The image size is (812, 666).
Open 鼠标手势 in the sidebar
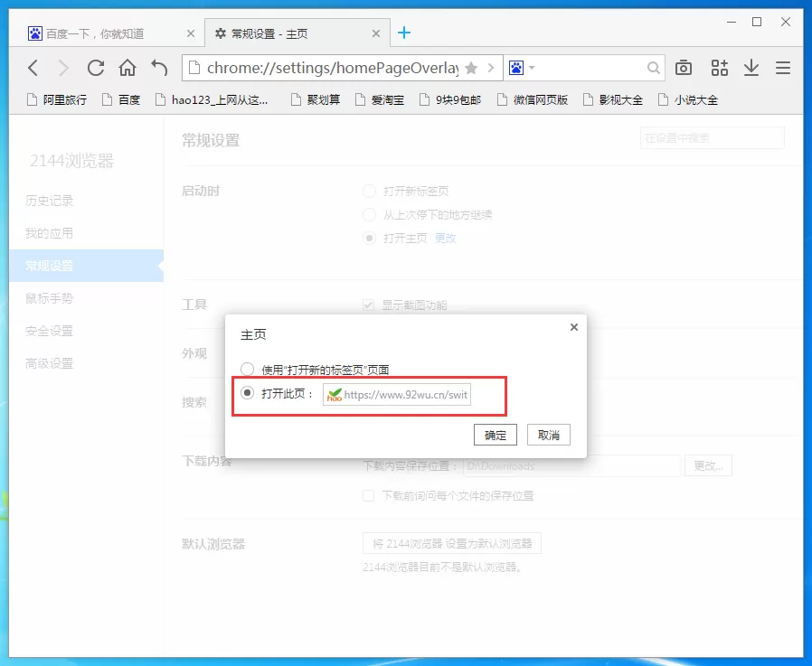pyautogui.click(x=49, y=298)
